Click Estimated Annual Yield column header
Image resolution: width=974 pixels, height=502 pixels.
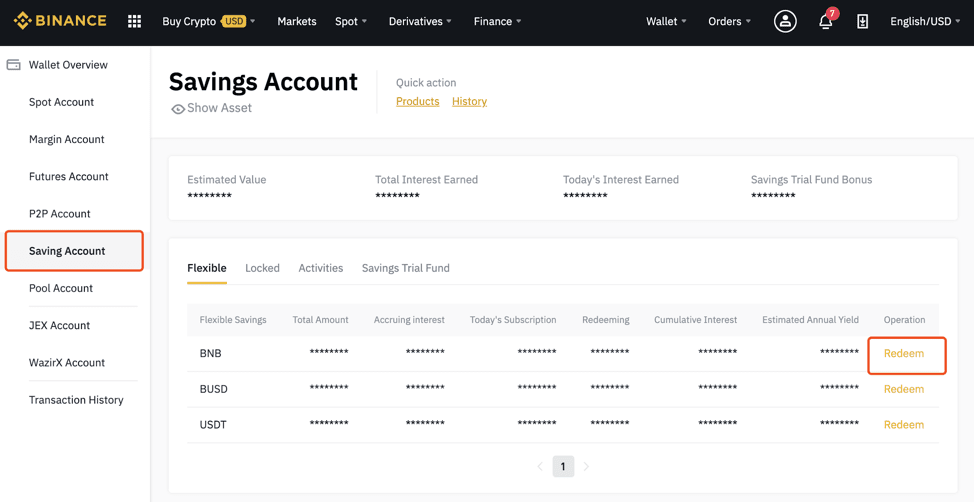(x=811, y=320)
